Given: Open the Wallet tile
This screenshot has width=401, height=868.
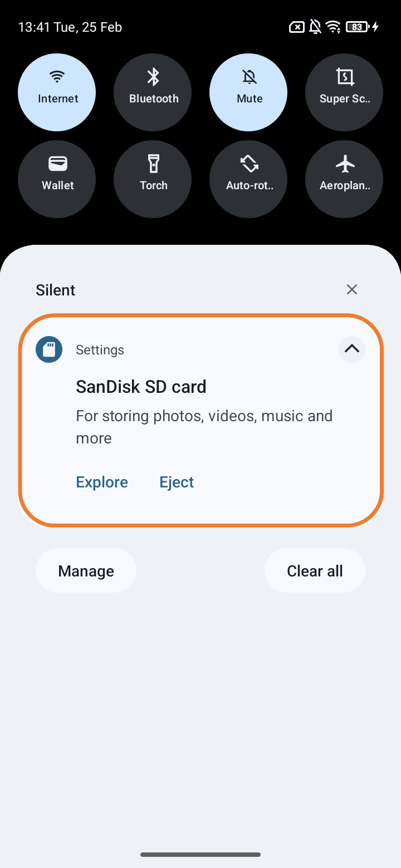Looking at the screenshot, I should (x=57, y=179).
